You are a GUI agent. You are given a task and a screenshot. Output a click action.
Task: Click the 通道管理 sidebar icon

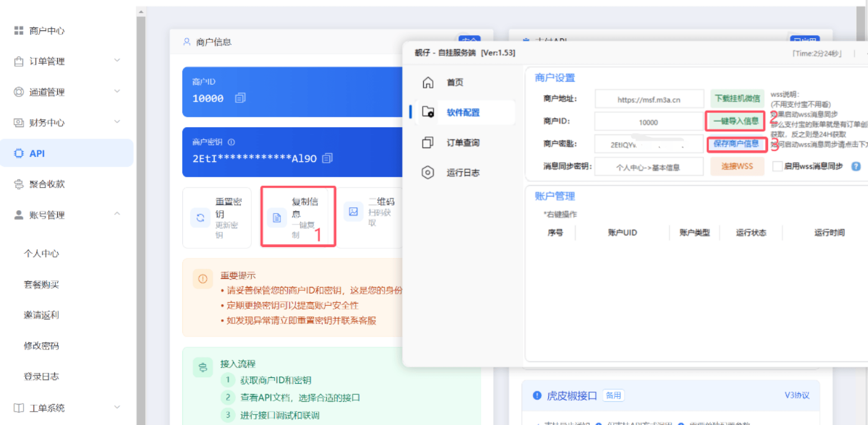(x=19, y=92)
